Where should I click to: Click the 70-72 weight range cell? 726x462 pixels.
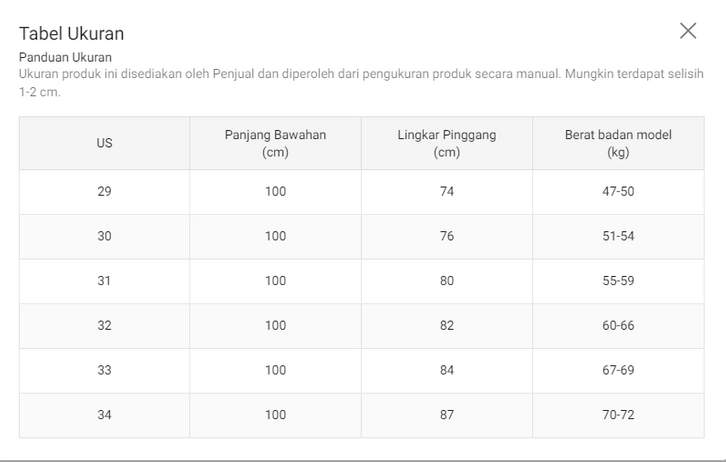(x=618, y=415)
